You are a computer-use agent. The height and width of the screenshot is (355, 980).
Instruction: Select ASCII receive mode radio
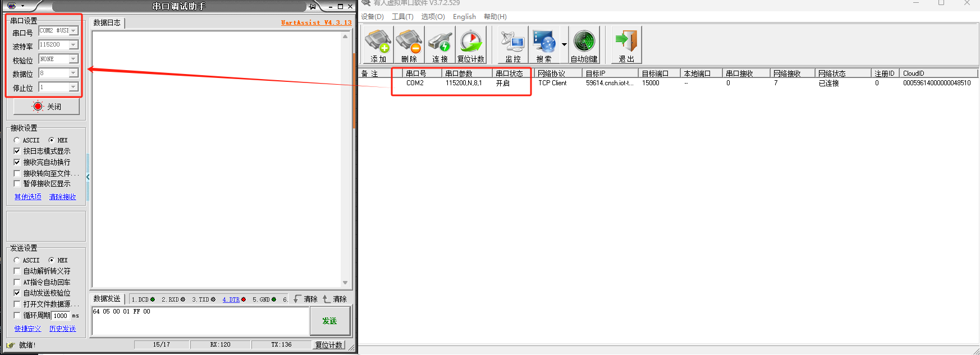pos(17,140)
